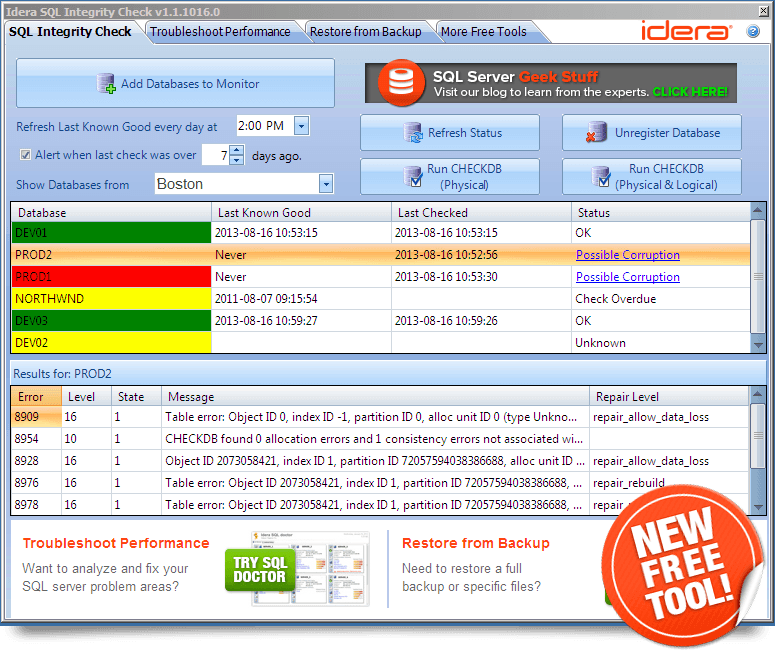Open Possible Corruption link for PROD1
The image size is (775, 650).
tap(627, 277)
